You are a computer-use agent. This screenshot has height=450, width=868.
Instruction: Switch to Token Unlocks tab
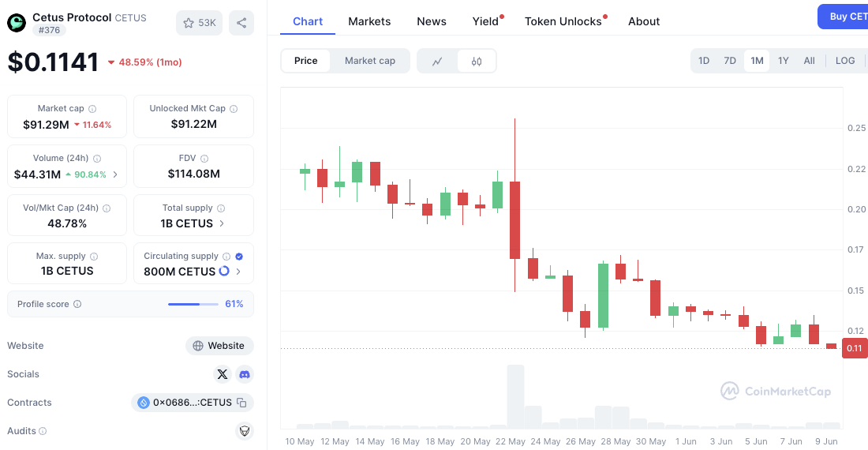click(x=563, y=21)
